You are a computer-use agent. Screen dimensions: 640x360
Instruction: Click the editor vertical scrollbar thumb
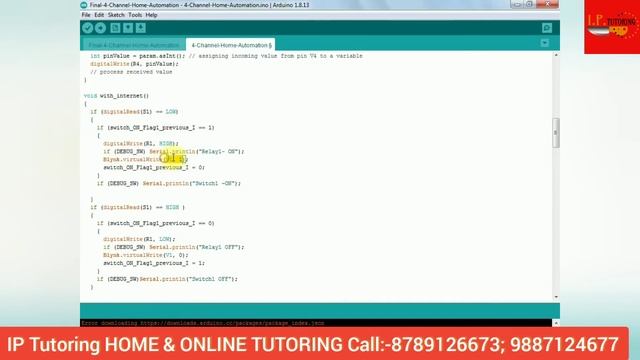pyautogui.click(x=556, y=133)
